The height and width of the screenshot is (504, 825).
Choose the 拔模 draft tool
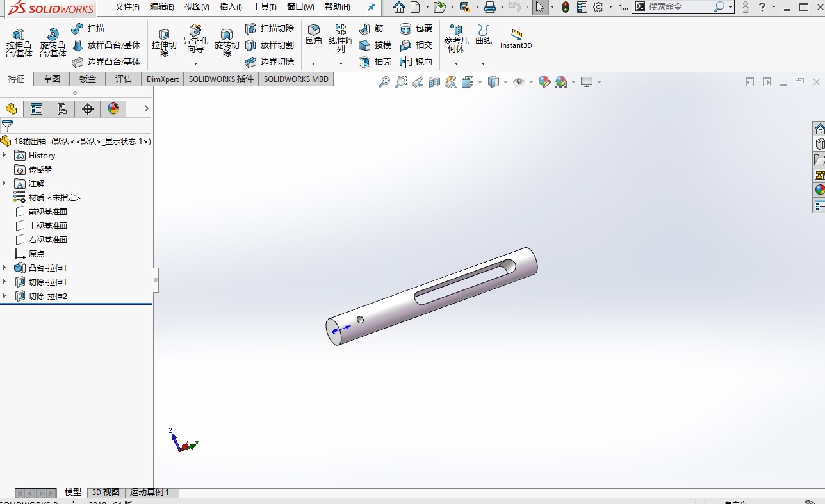pyautogui.click(x=375, y=45)
